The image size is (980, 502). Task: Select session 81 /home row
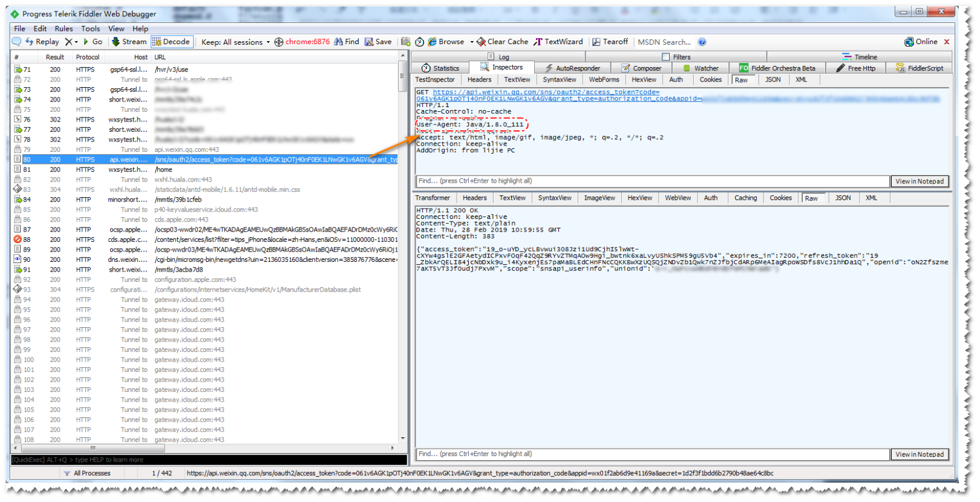pyautogui.click(x=206, y=170)
